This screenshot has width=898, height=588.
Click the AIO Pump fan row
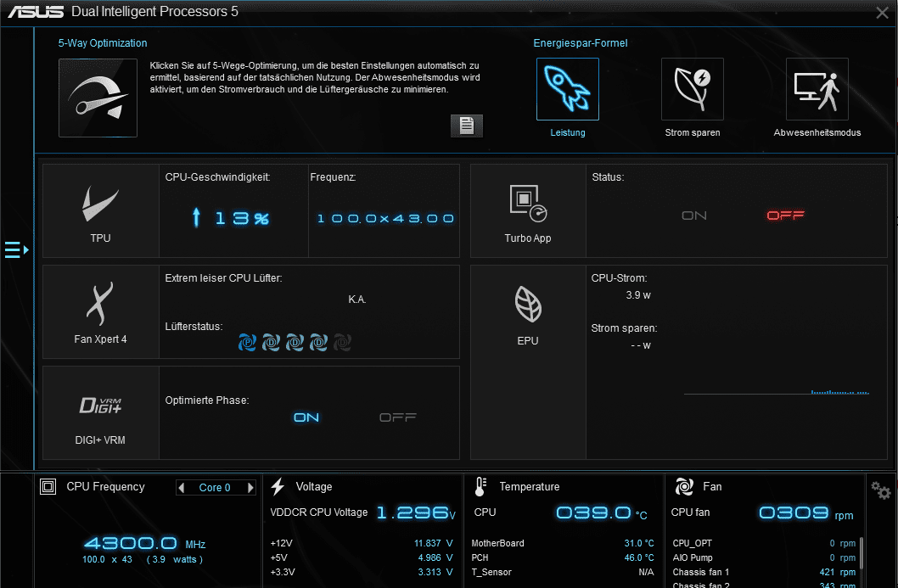764,557
